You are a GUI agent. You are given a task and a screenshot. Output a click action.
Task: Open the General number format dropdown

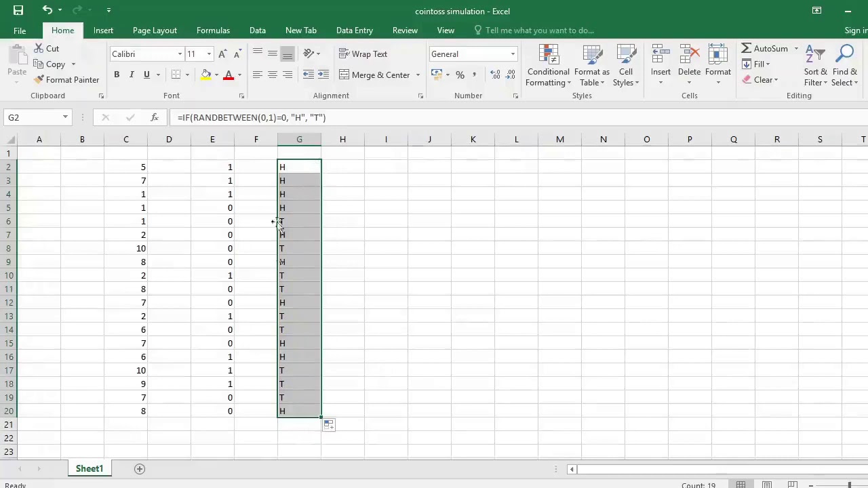tap(513, 54)
